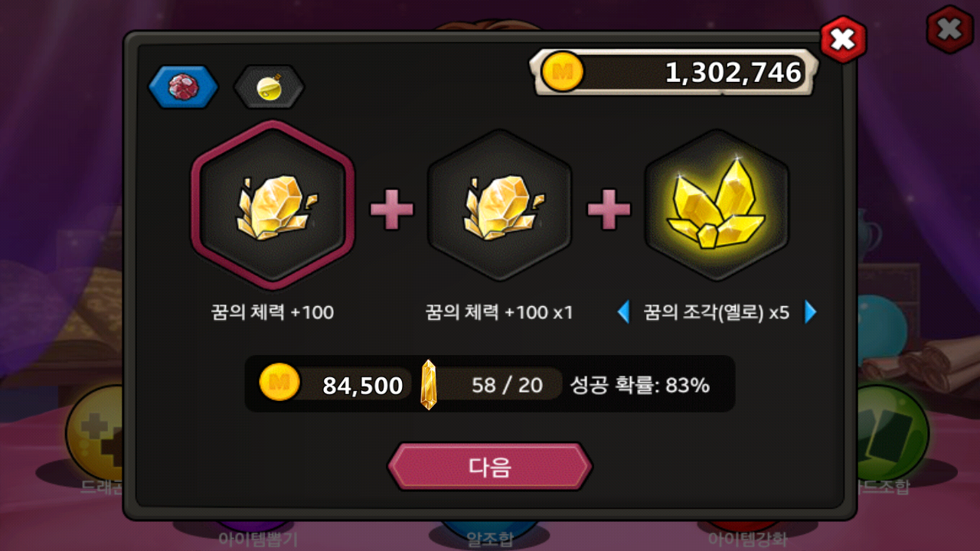This screenshot has height=551, width=980.
Task: Open 아이템뽑기 menu behind dialog
Action: 258,539
